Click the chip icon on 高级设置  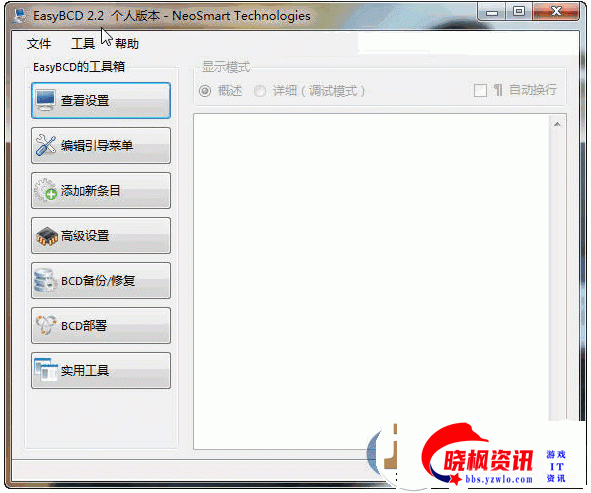[x=47, y=236]
